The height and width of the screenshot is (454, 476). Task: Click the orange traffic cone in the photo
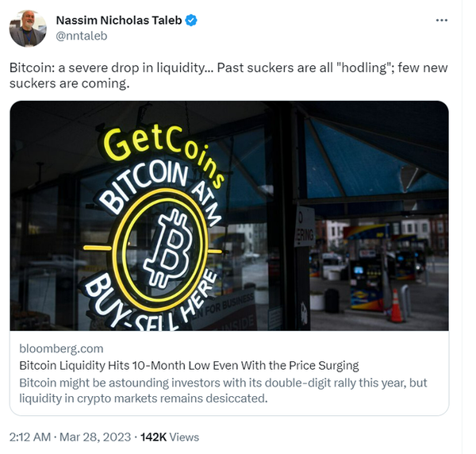point(396,306)
